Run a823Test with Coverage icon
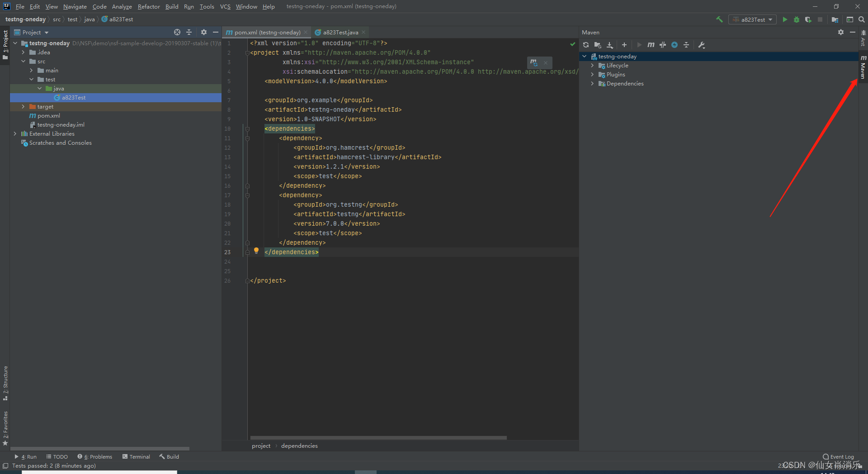The width and height of the screenshot is (868, 474). click(808, 19)
